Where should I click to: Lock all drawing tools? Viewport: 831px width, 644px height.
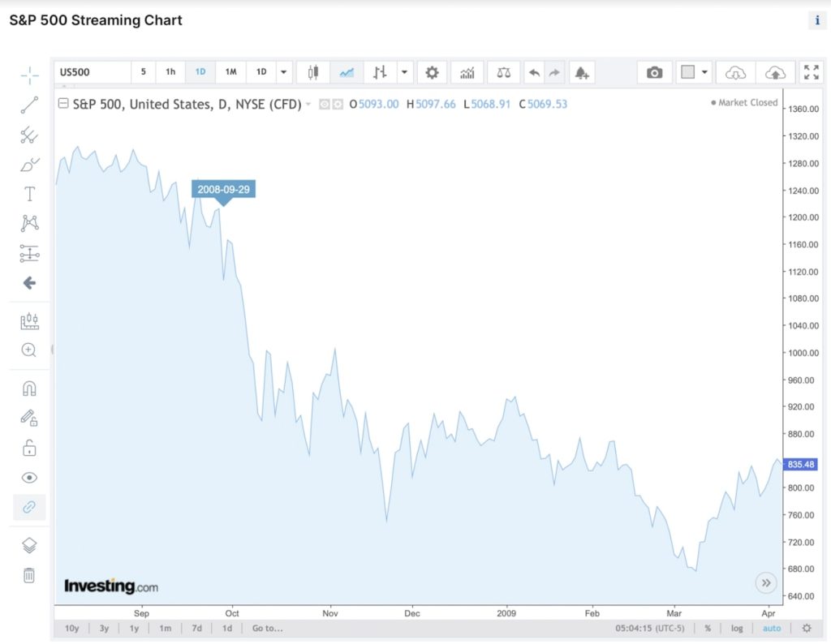click(x=28, y=447)
